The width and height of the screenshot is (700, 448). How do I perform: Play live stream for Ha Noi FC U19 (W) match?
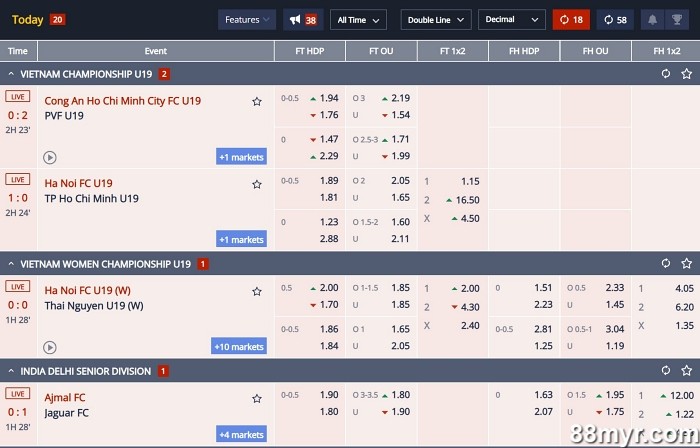50,347
